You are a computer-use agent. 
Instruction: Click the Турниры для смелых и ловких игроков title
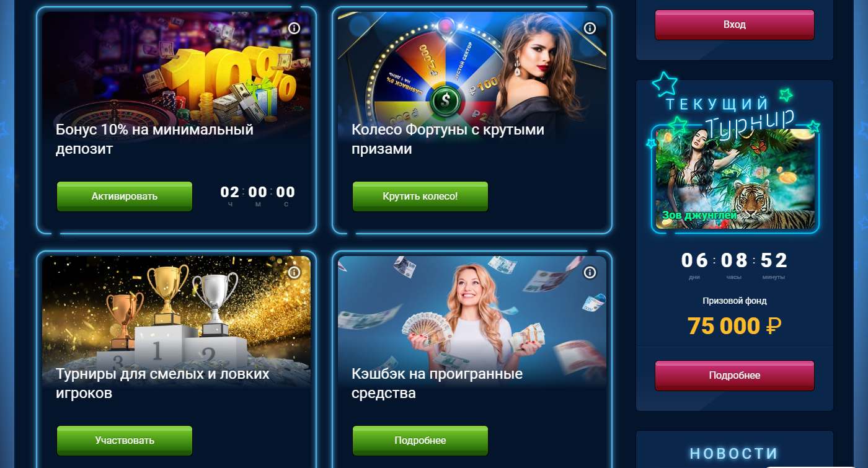(162, 384)
